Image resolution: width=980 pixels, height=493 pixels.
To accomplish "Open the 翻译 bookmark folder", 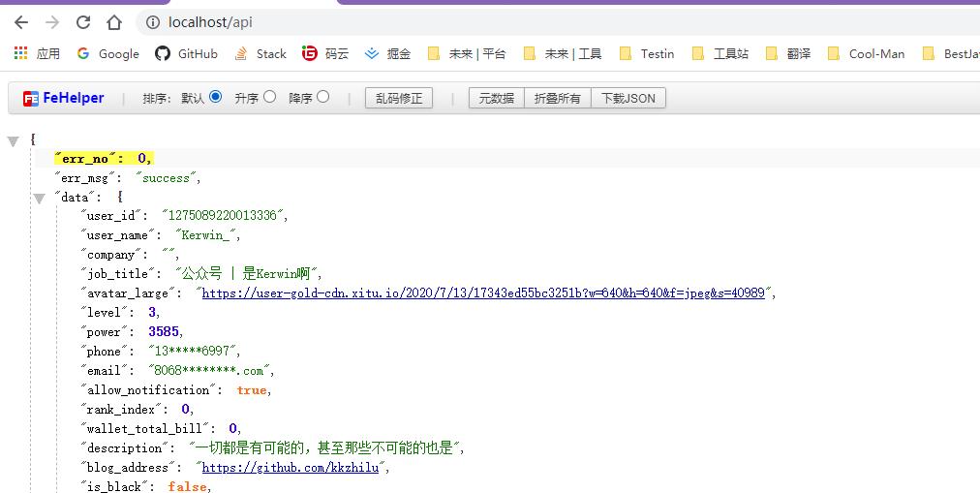I will [x=787, y=53].
